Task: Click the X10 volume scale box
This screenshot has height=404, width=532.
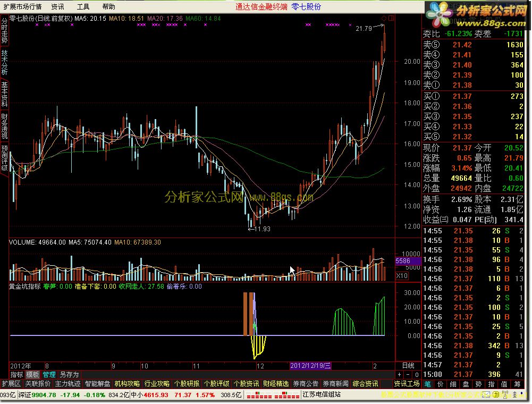Action: tap(402, 276)
